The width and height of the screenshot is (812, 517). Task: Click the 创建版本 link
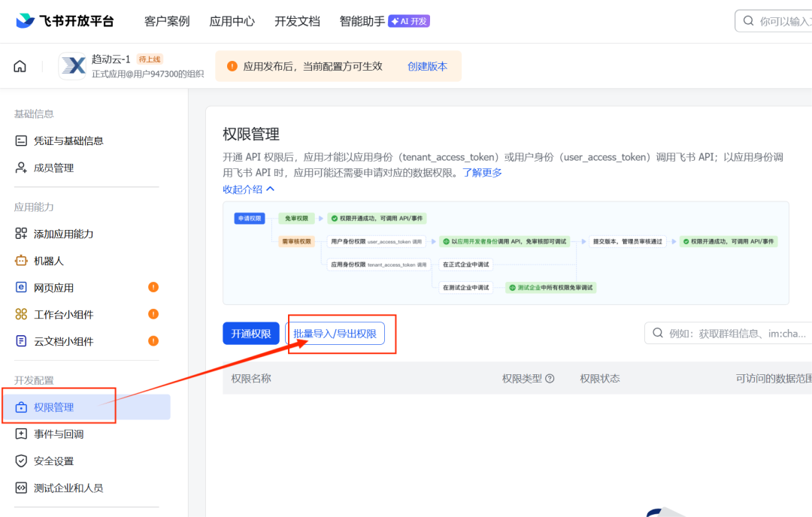coord(427,66)
